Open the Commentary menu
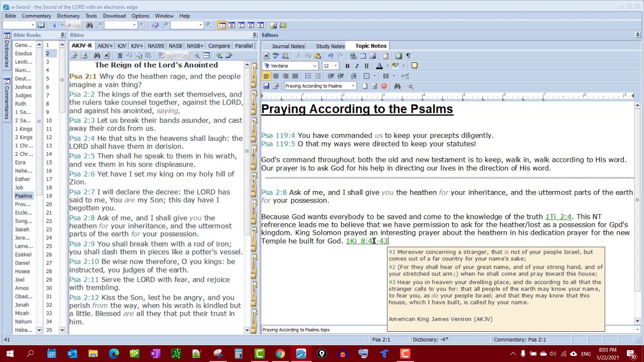This screenshot has width=644, height=362. 36,16
